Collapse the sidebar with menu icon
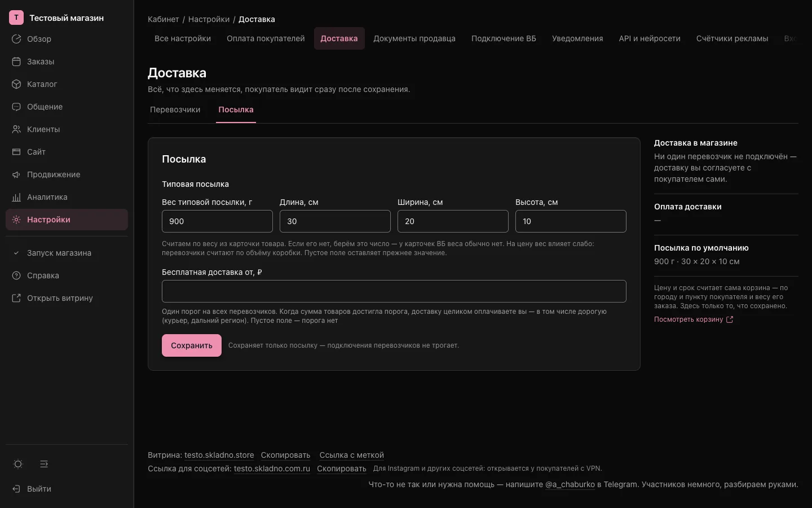The width and height of the screenshot is (812, 508). point(44,464)
